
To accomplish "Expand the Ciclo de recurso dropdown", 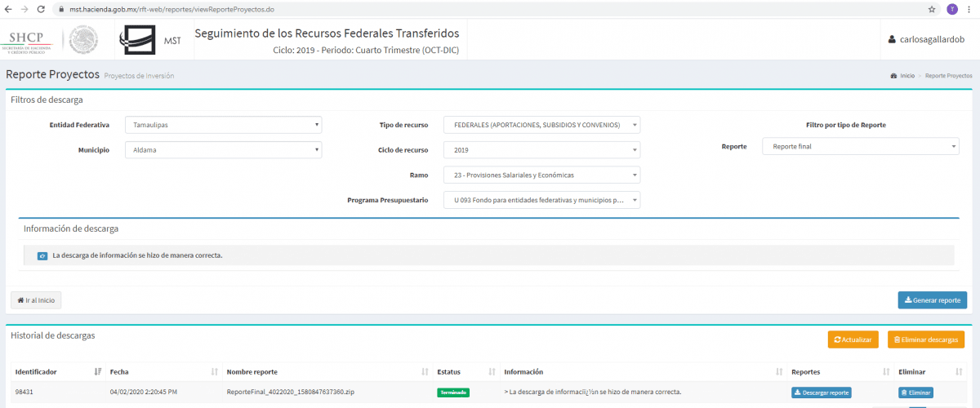I will click(541, 150).
